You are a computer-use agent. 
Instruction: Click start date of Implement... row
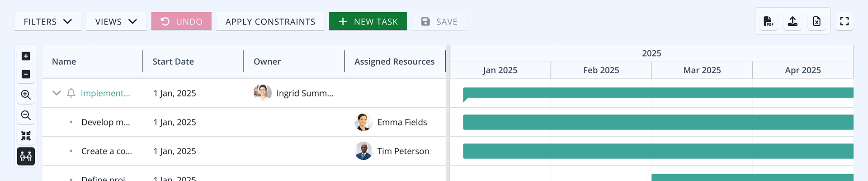click(x=175, y=93)
